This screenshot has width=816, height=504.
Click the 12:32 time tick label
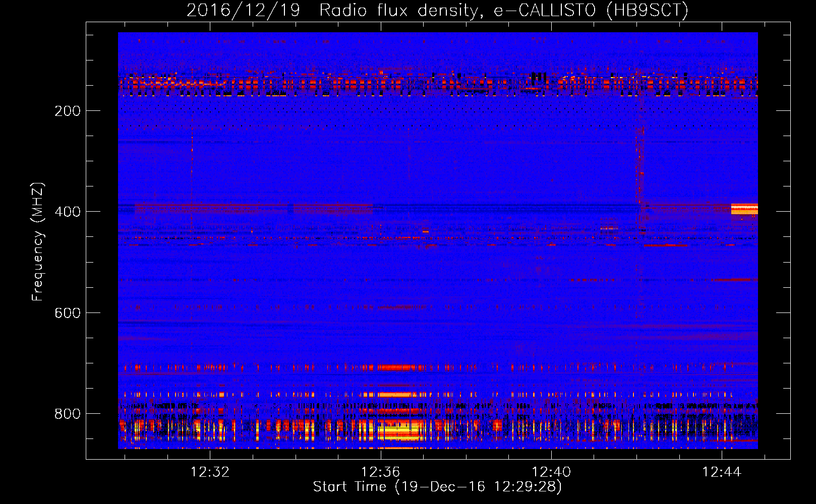point(210,472)
